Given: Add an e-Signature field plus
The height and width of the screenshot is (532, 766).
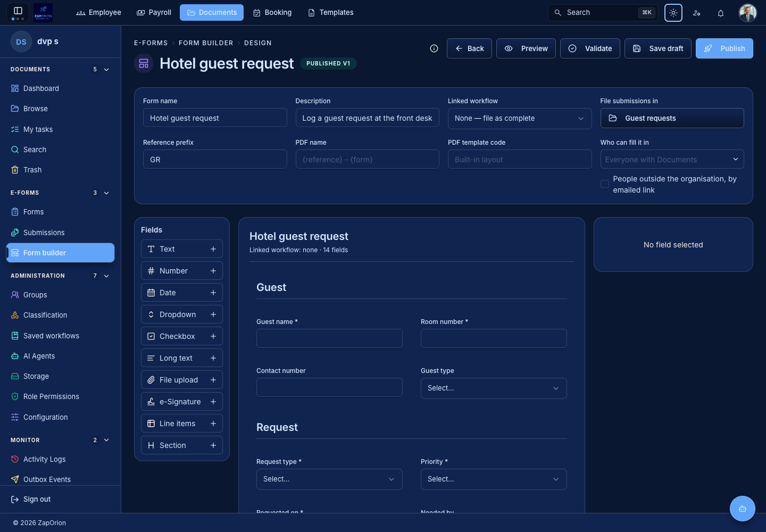Looking at the screenshot, I should point(213,402).
